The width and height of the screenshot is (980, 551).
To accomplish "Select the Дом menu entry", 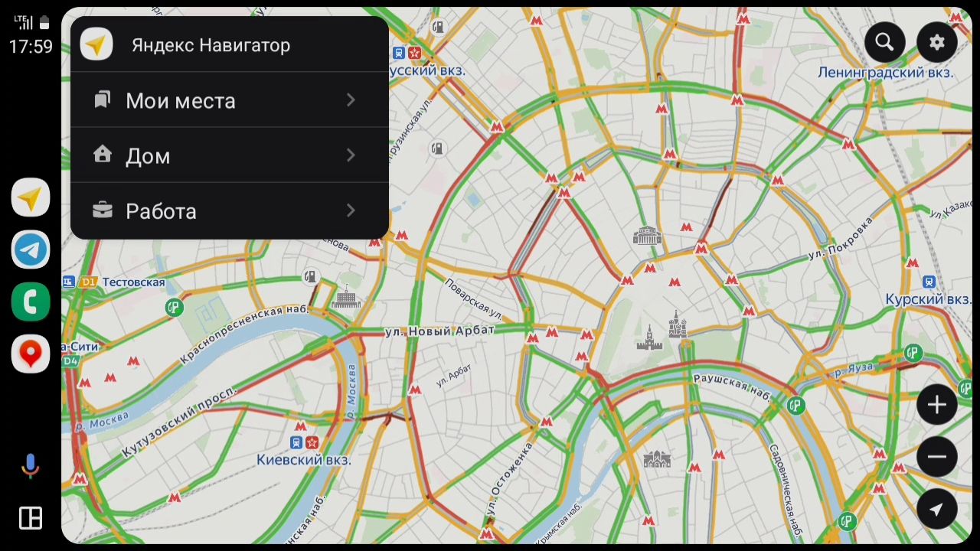I will click(x=148, y=156).
